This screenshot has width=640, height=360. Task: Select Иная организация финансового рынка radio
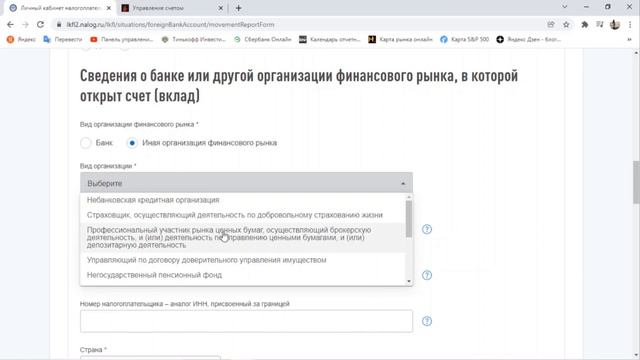pos(132,143)
